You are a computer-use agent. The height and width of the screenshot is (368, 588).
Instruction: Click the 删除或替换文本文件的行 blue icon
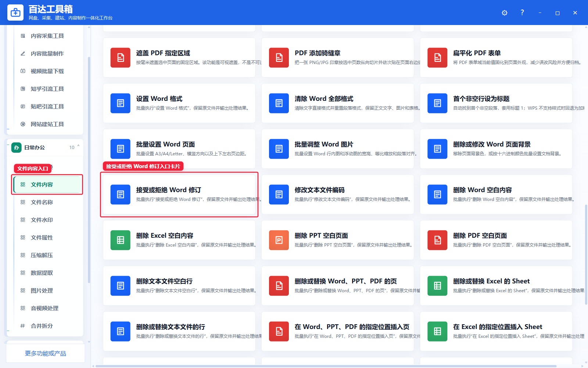pos(121,331)
